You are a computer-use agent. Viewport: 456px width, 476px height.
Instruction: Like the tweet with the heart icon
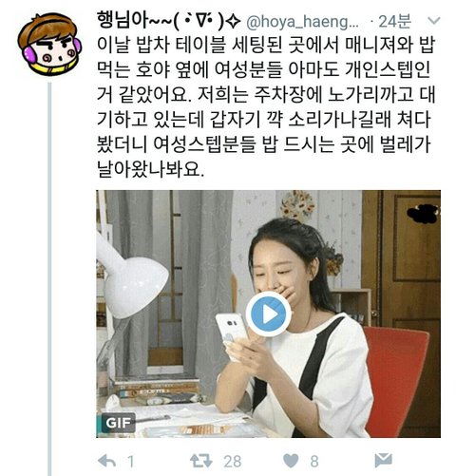tap(291, 461)
